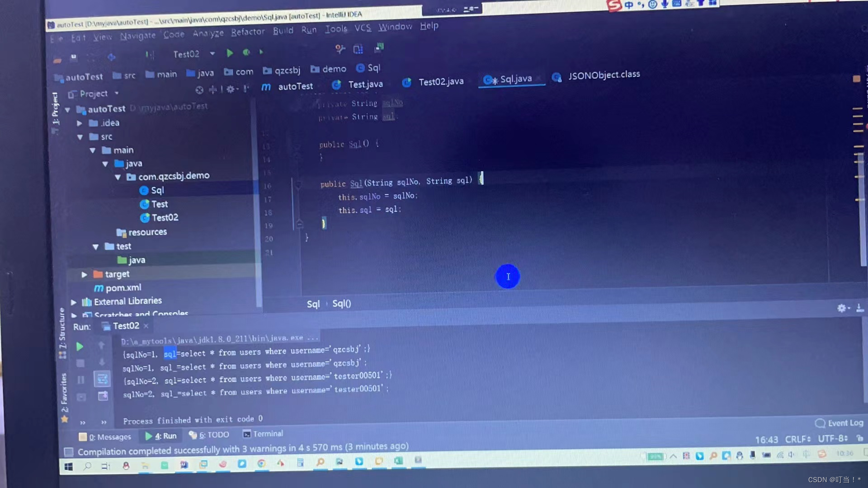Click the taskbar search icon
This screenshot has height=488, width=868.
[x=88, y=466]
